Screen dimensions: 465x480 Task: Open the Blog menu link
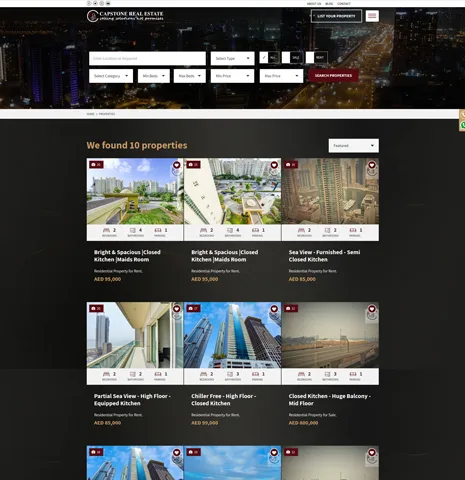click(329, 4)
